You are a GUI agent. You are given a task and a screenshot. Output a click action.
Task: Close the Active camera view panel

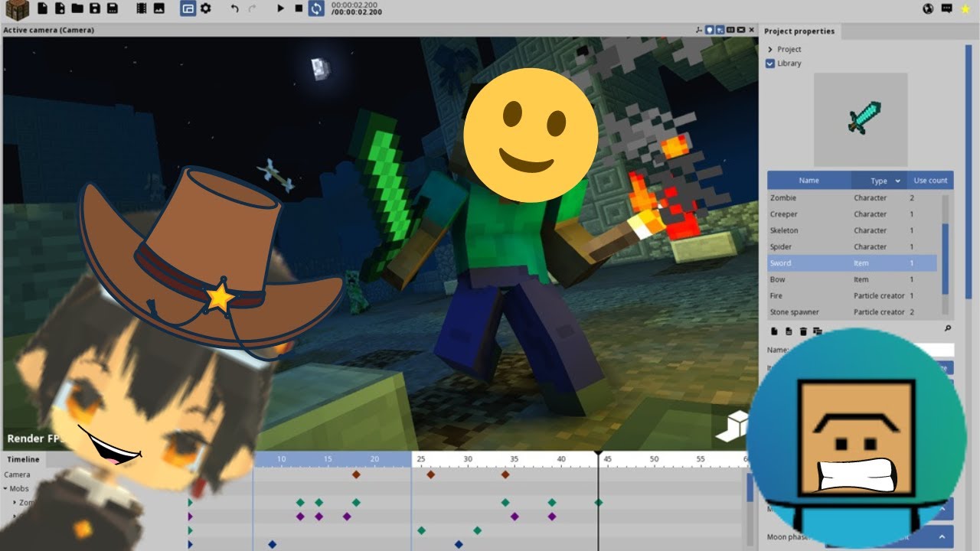click(752, 30)
